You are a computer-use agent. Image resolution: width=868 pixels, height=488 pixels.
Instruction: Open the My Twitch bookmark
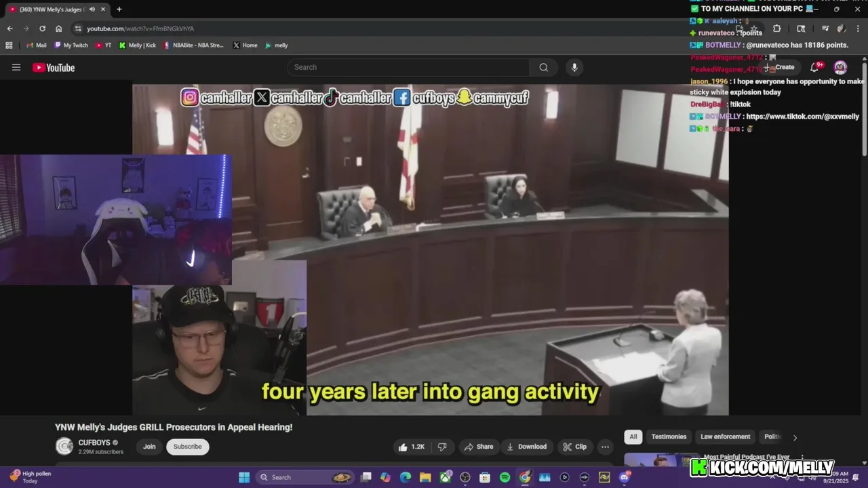(x=71, y=45)
